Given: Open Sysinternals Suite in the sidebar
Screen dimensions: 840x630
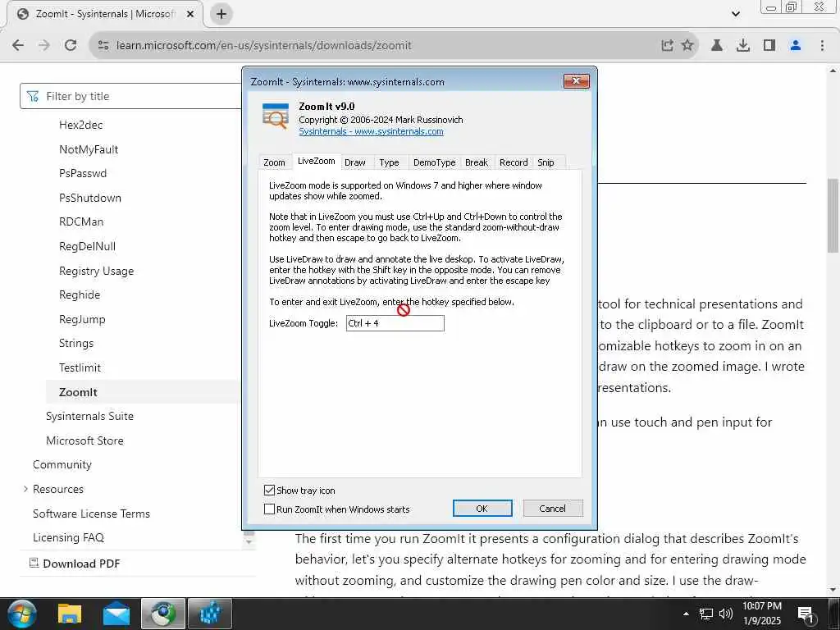Looking at the screenshot, I should pyautogui.click(x=90, y=416).
